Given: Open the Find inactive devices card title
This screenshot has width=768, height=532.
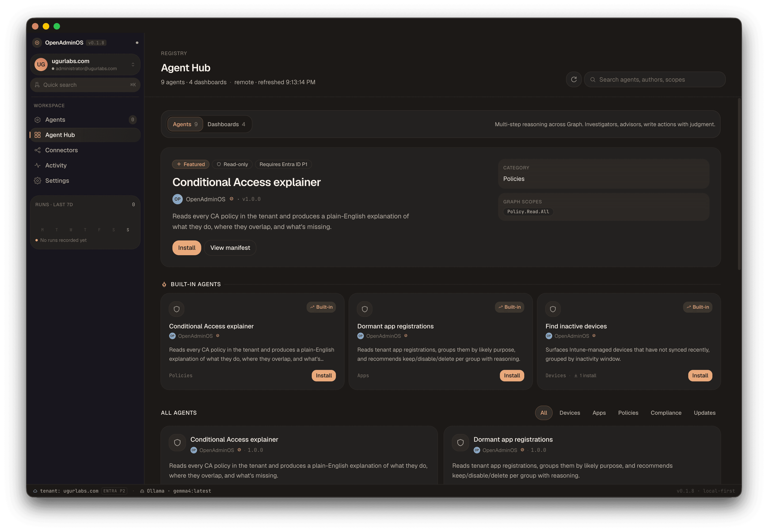Looking at the screenshot, I should coord(576,326).
